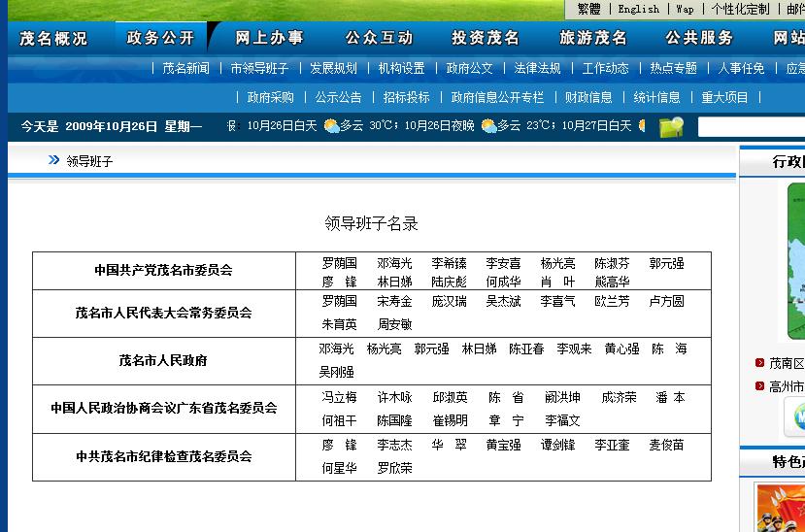805x532 pixels.
Task: Click the second cloudy weather icon in the ticker
Action: [x=488, y=126]
